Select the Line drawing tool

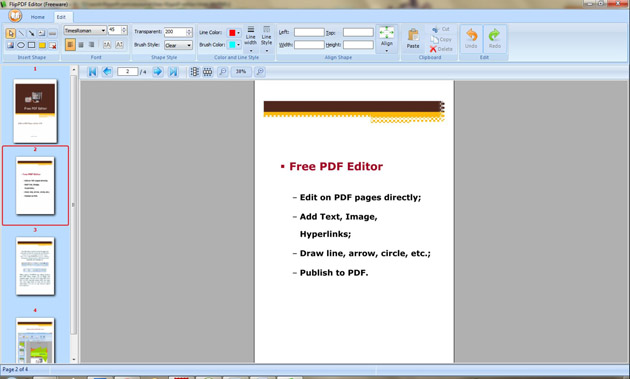click(x=21, y=33)
